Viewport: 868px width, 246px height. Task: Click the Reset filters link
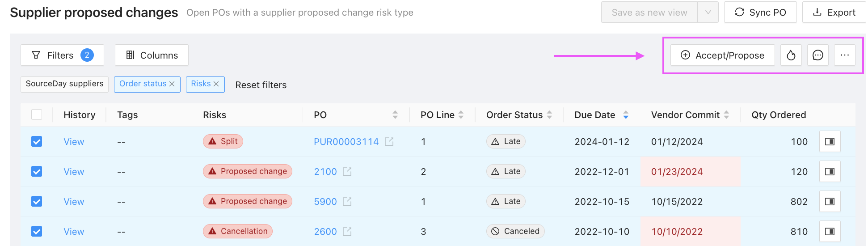click(x=261, y=85)
